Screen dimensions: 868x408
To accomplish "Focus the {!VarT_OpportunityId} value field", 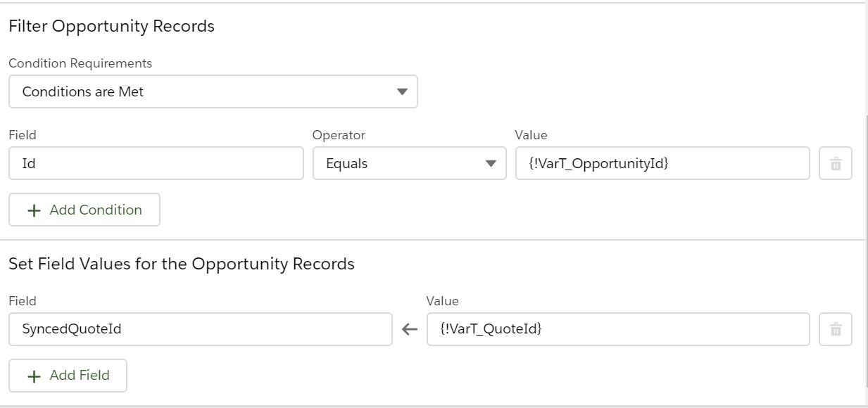I will click(x=662, y=164).
